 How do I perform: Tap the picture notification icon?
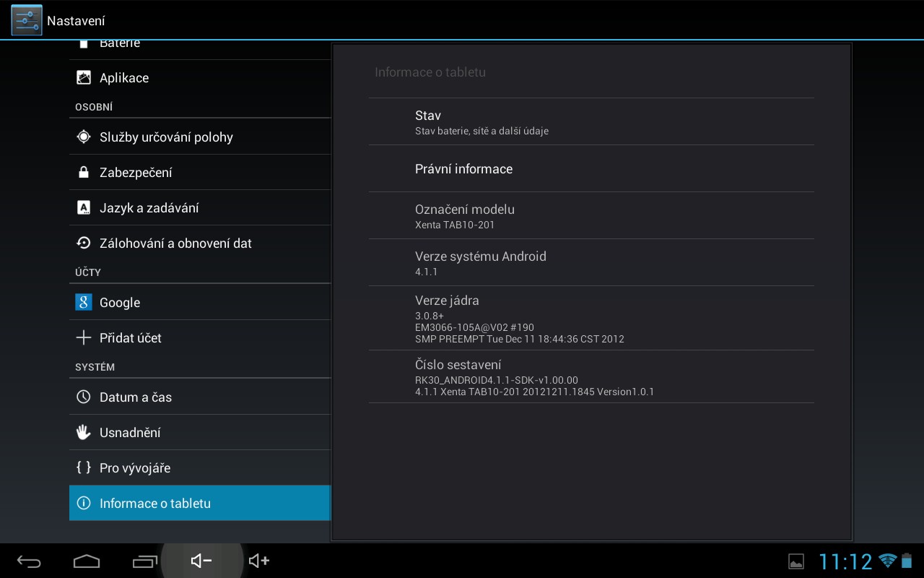pos(796,561)
